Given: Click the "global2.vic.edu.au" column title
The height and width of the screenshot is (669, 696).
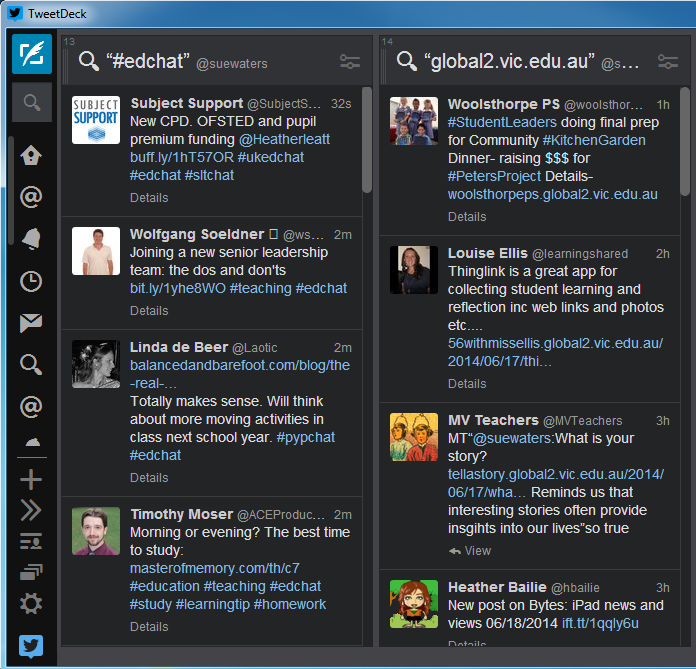Looking at the screenshot, I should pos(509,61).
